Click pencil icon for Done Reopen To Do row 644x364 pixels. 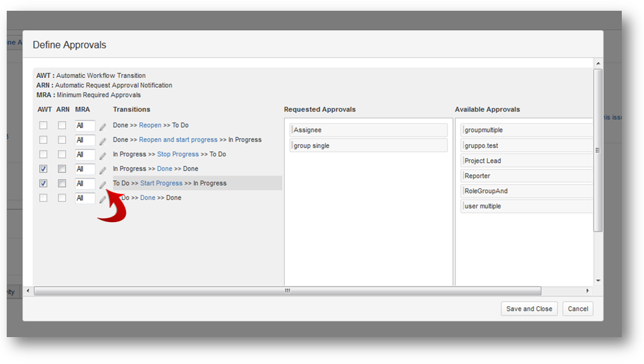tap(103, 126)
